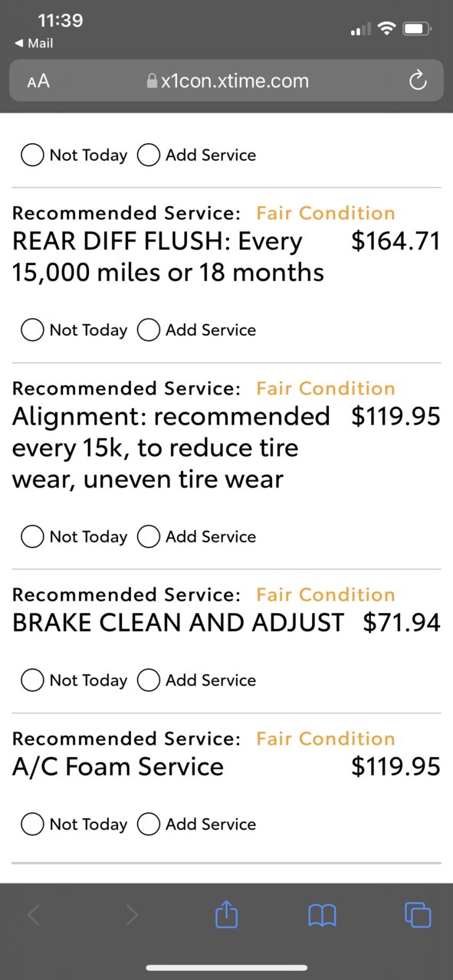Screen dimensions: 453x980
Task: Show open tabs overview icon
Action: click(x=418, y=915)
